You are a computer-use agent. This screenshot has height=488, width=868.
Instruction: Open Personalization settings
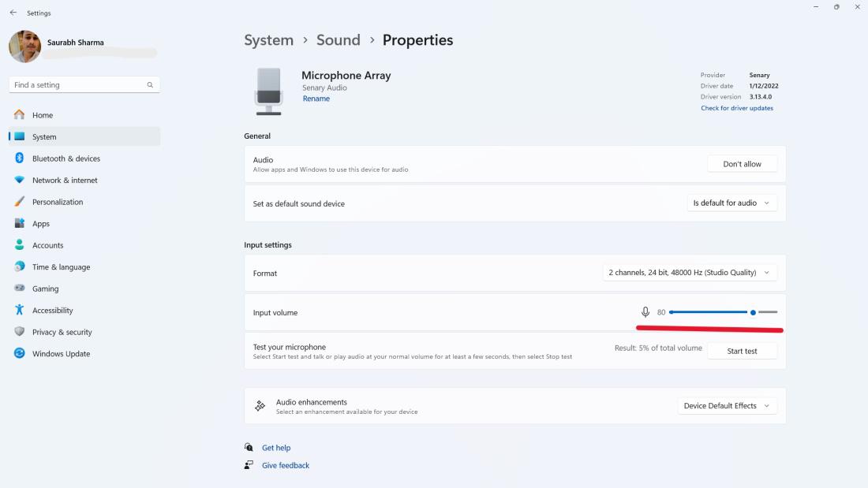point(58,202)
